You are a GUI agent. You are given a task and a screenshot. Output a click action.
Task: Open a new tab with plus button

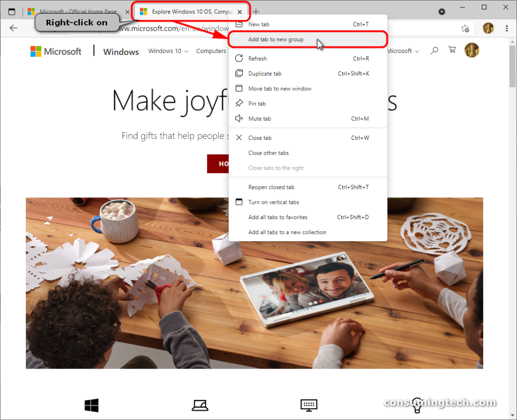256,12
